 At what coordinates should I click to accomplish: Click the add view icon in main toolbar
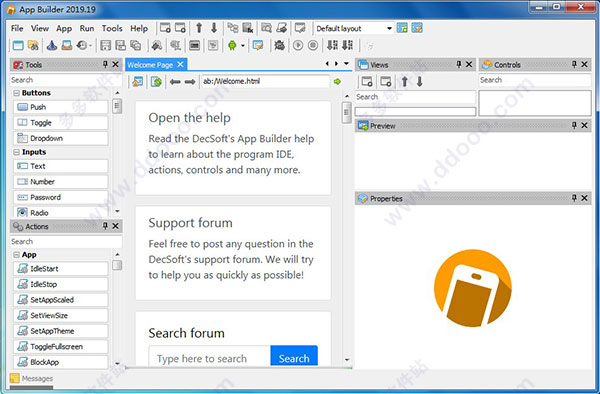[165, 28]
